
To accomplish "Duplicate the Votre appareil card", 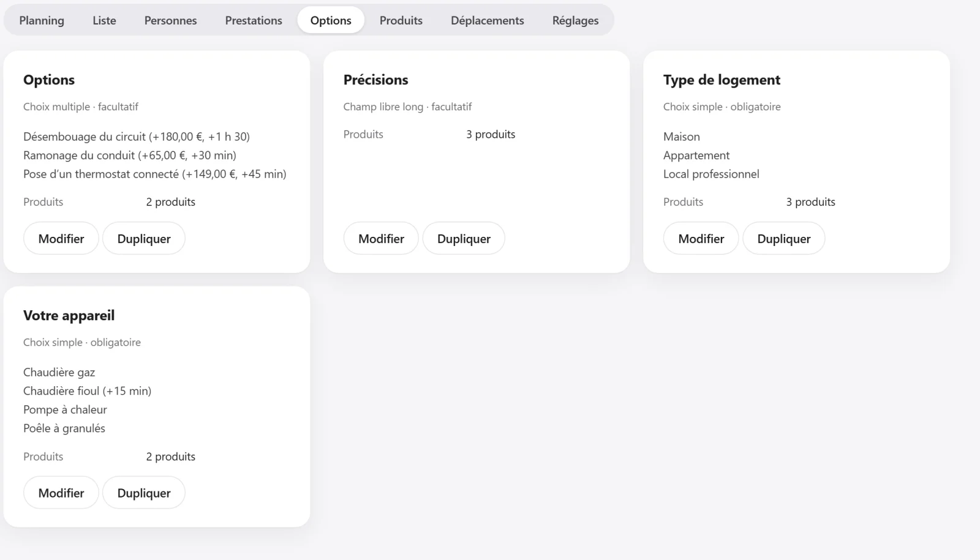I will 144,493.
